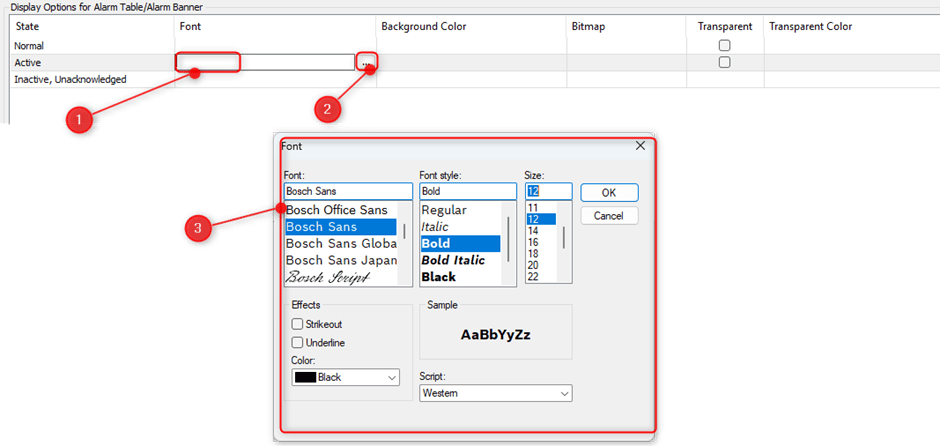Click the ellipsis button in Active row
The width and height of the screenshot is (940, 446).
[x=367, y=62]
